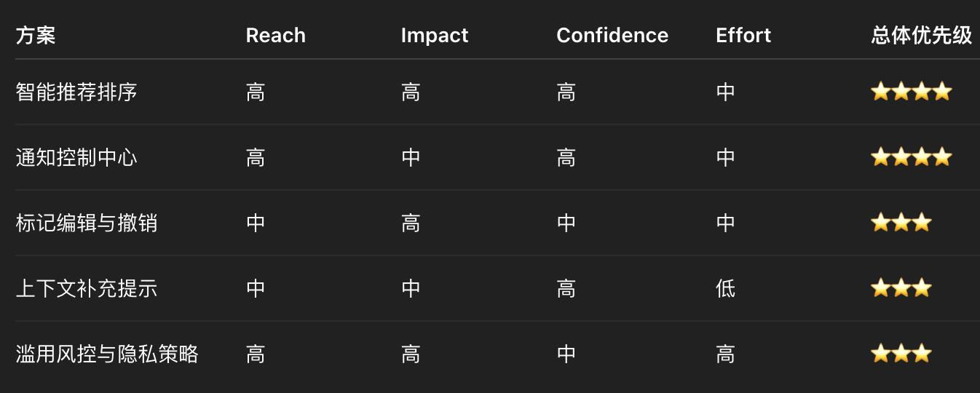Click the Confidence column header

click(x=612, y=35)
